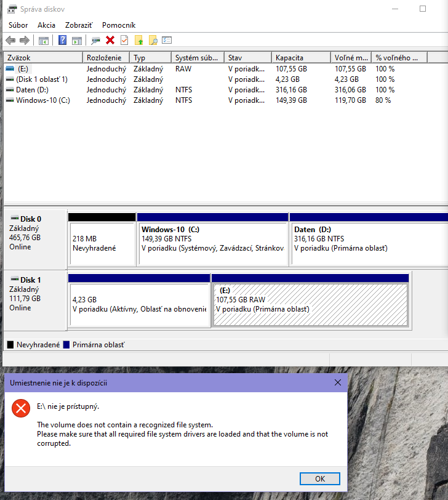This screenshot has width=448, height=500.
Task: Click the Back arrow in toolbar
Action: [x=10, y=41]
